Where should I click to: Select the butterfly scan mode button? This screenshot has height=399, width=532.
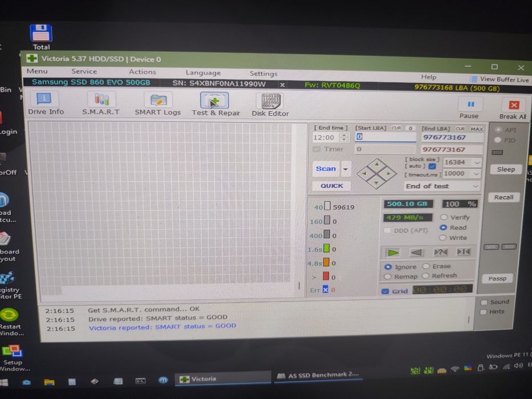pyautogui.click(x=463, y=251)
